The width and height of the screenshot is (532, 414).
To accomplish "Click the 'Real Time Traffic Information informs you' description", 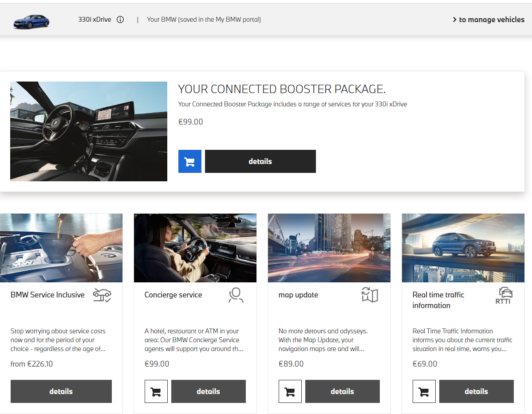I will 462,340.
